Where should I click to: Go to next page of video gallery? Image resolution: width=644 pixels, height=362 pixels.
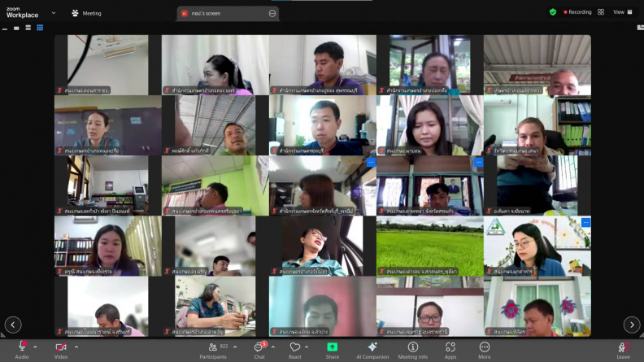632,325
